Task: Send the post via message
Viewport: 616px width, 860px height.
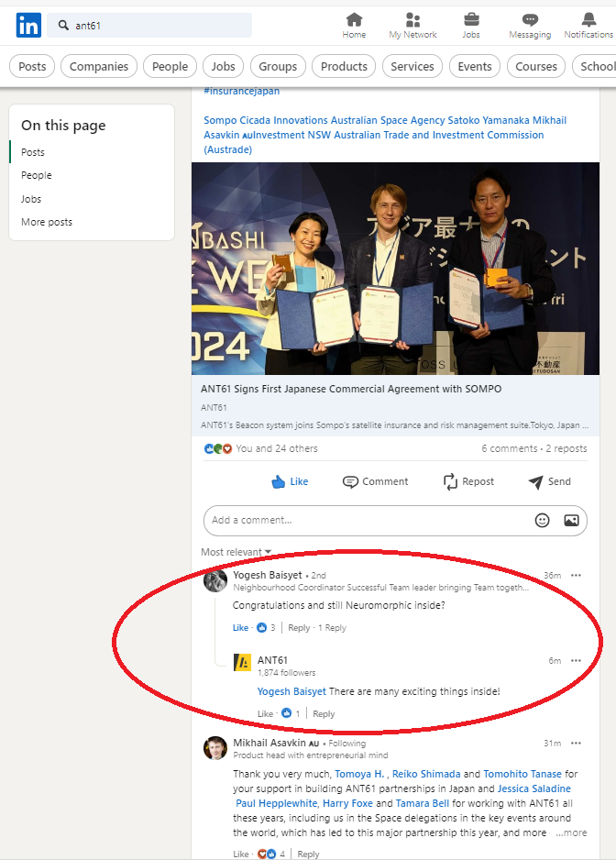Action: (550, 481)
